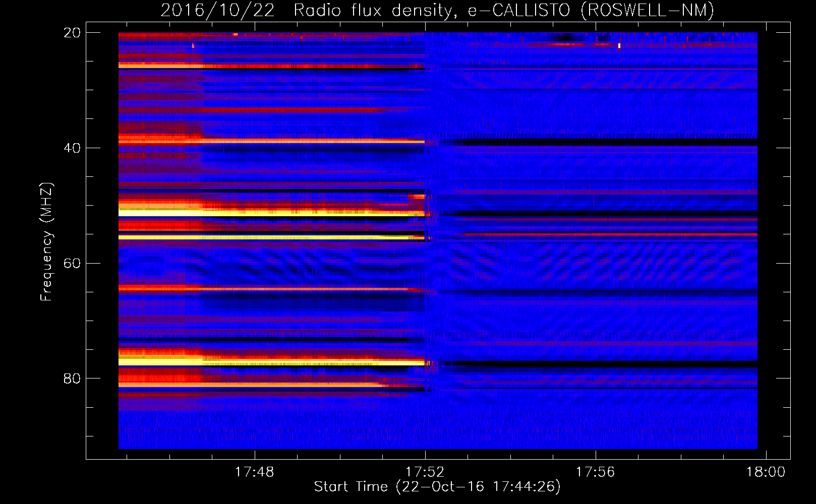Click the "Frequency (MHZ)" axis label
The width and height of the screenshot is (816, 504).
pos(46,241)
